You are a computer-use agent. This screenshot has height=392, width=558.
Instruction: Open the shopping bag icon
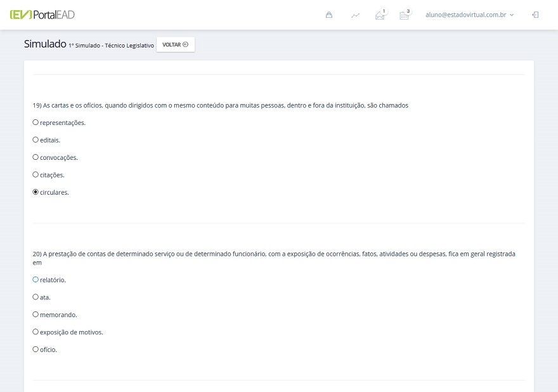(x=329, y=15)
